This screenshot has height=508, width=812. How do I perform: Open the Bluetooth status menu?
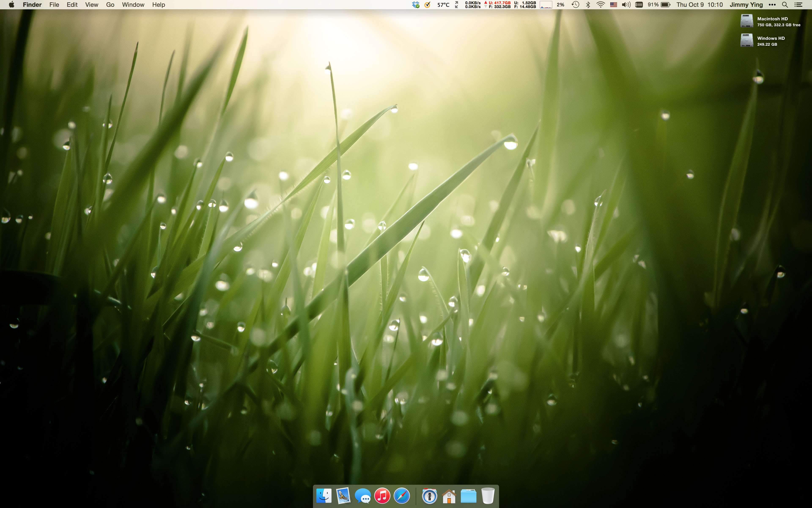(x=588, y=5)
